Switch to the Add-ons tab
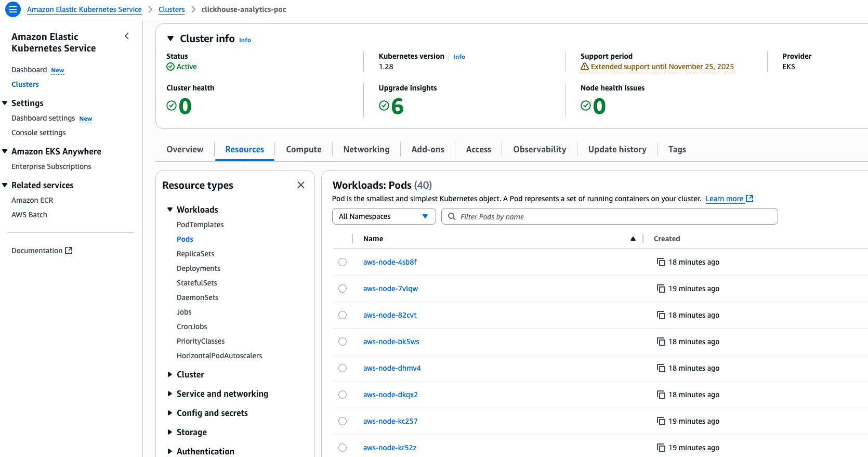 428,149
